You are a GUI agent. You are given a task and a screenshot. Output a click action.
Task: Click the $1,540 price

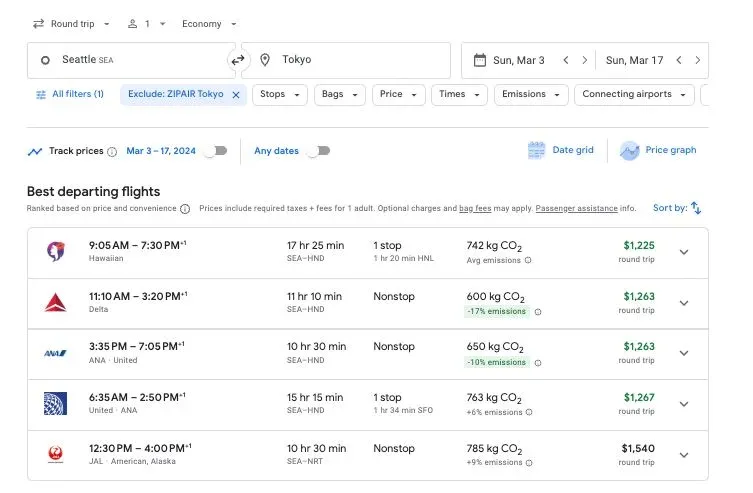pos(638,448)
